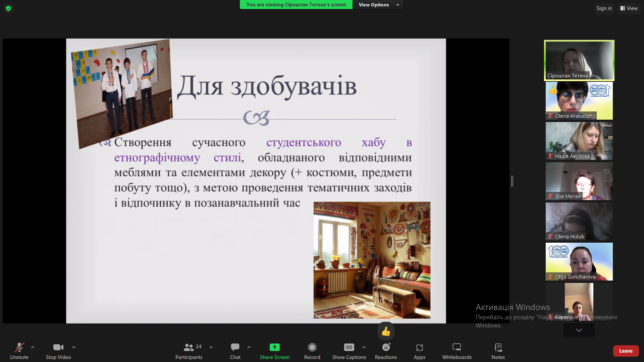Grab the panel divider handle beside slide
Image resolution: width=644 pixels, height=362 pixels.
tap(512, 181)
